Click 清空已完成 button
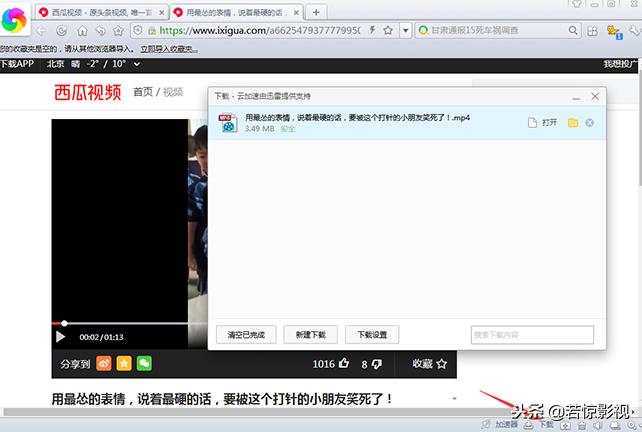 (x=246, y=335)
